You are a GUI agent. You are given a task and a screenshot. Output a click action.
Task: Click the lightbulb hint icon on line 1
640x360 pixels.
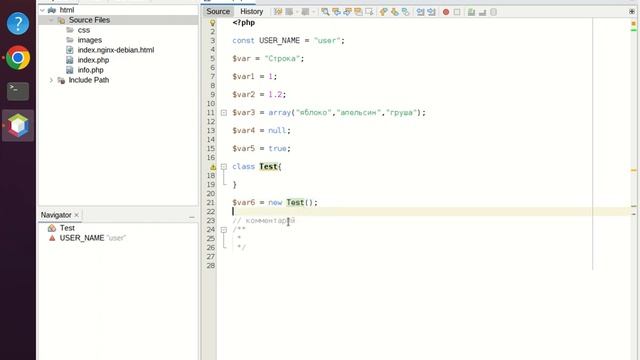click(212, 23)
